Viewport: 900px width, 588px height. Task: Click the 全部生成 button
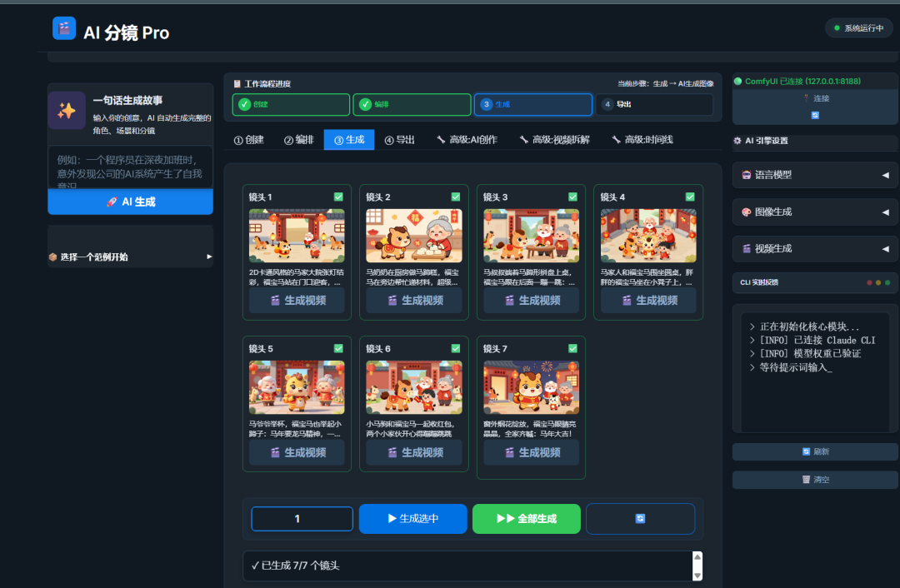click(526, 518)
